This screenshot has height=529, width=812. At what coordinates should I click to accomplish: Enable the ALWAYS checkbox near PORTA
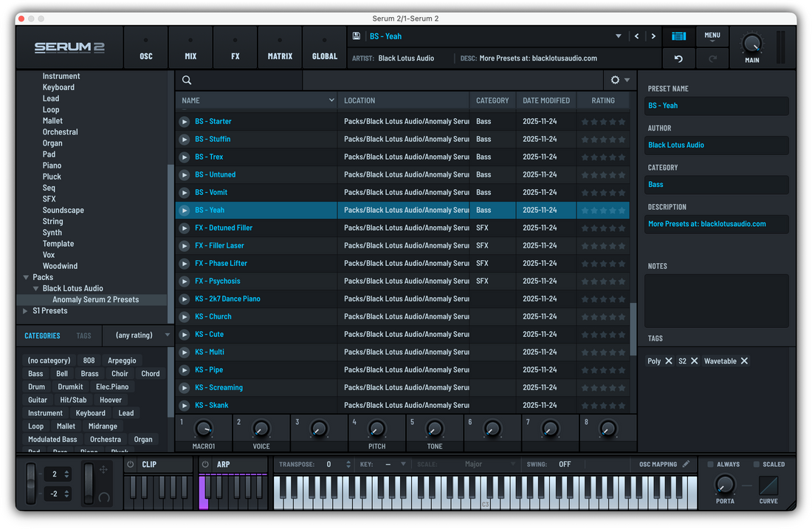click(x=710, y=464)
